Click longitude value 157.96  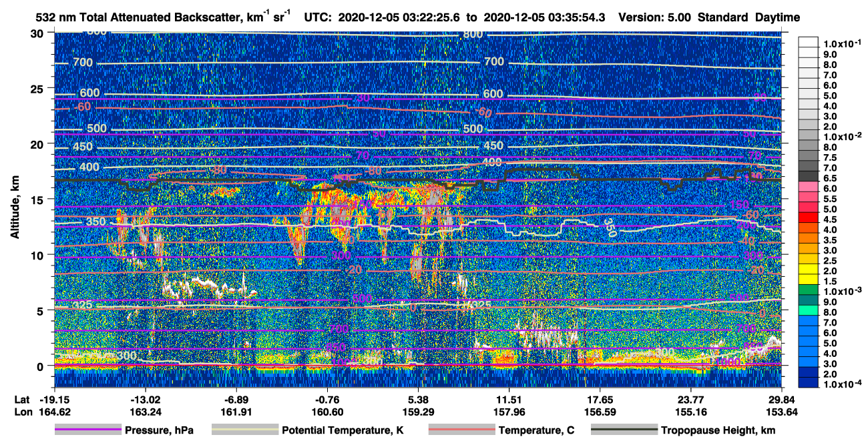[509, 412]
